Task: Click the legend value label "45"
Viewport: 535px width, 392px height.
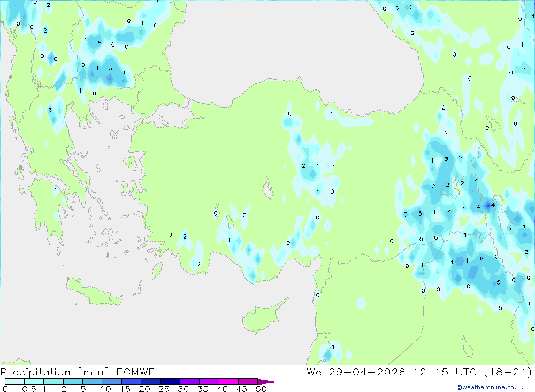Action: click(x=242, y=389)
